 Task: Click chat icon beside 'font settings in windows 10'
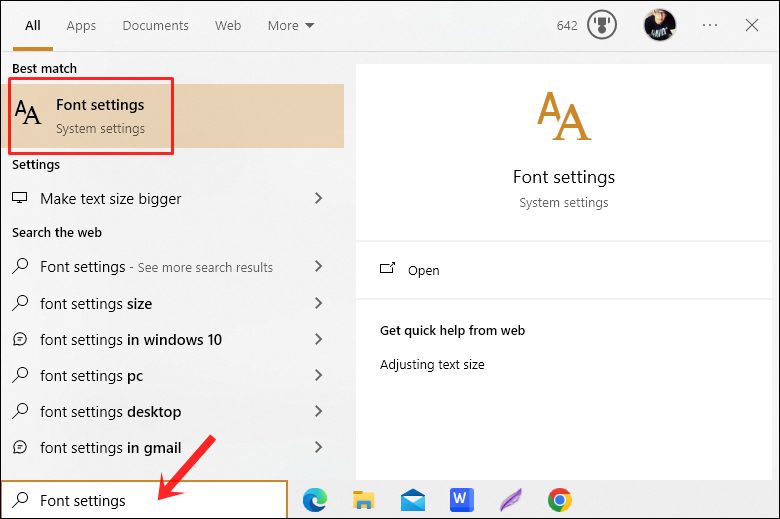[20, 339]
